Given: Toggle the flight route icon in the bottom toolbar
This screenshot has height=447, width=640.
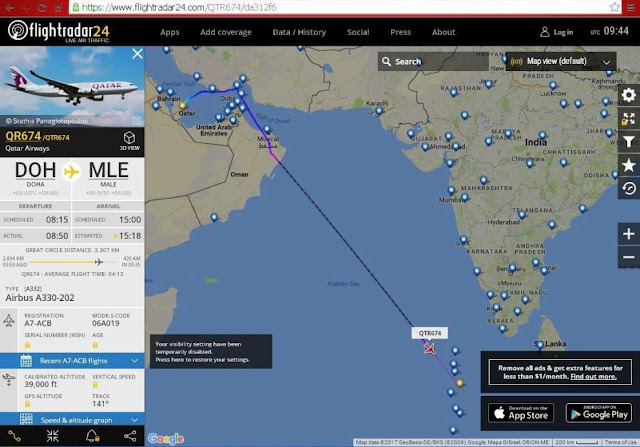Looking at the screenshot, I should pos(14,436).
